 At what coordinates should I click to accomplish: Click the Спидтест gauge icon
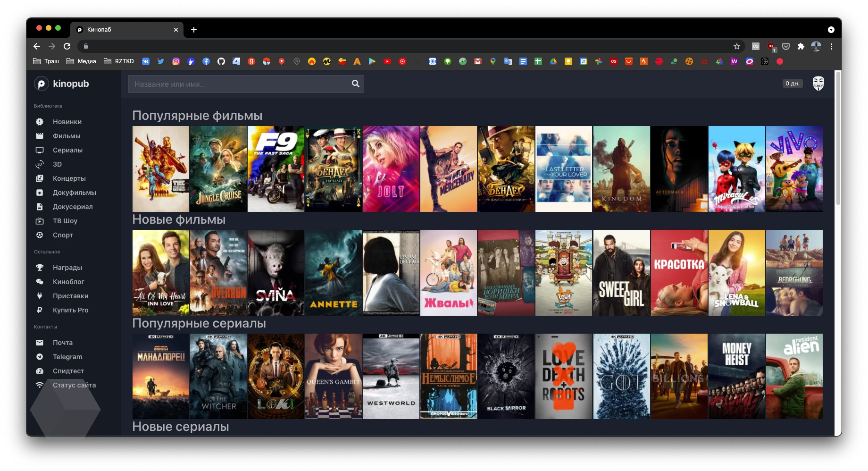point(40,371)
